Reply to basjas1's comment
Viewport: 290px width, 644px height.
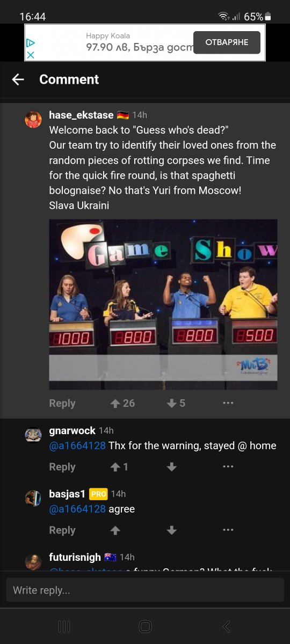[62, 530]
